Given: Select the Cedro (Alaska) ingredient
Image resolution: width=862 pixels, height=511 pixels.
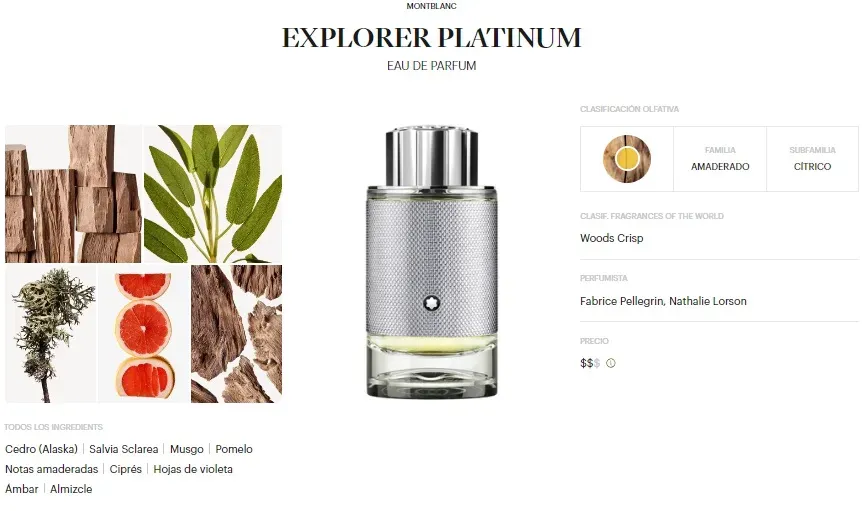Looking at the screenshot, I should tap(41, 449).
